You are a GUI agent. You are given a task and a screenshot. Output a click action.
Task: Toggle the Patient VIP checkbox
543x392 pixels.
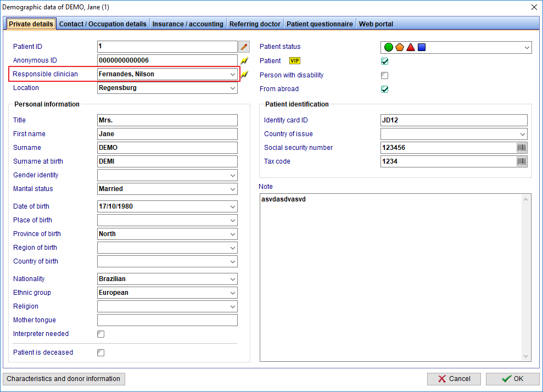pos(384,61)
